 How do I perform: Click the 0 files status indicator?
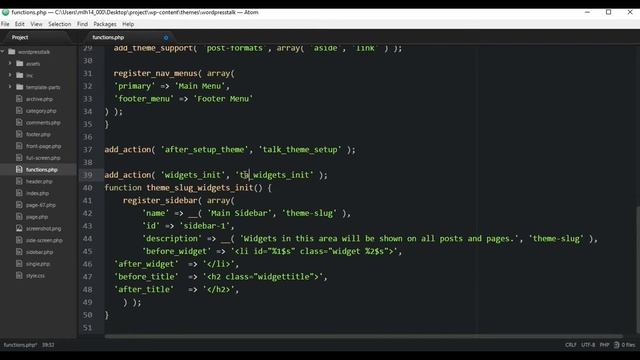[628, 345]
